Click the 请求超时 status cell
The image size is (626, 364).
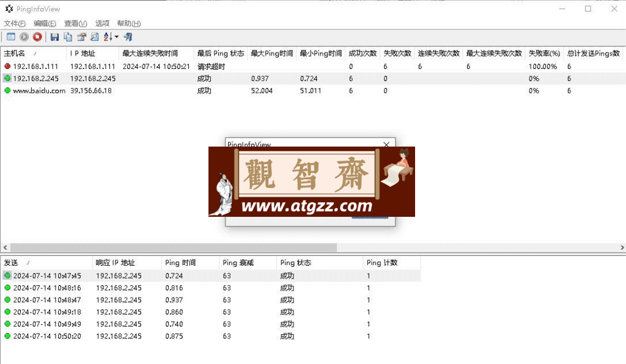tap(211, 66)
